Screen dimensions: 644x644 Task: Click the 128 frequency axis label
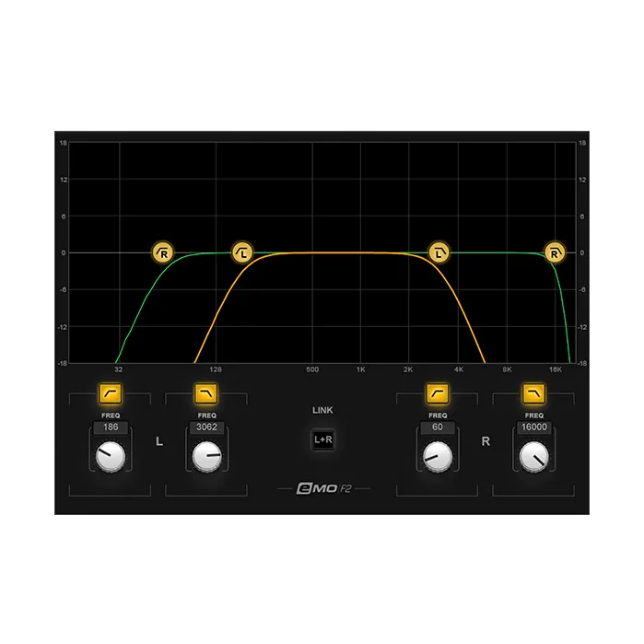pyautogui.click(x=216, y=369)
